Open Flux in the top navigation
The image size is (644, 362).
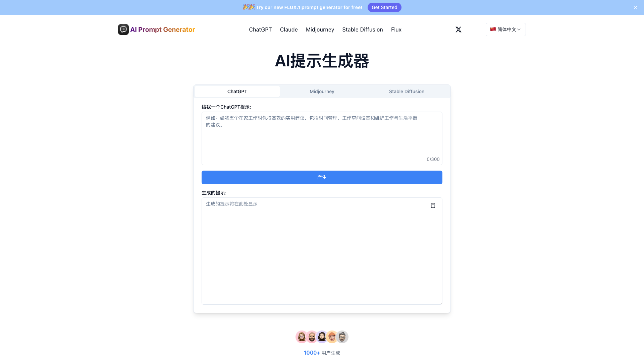pos(396,29)
